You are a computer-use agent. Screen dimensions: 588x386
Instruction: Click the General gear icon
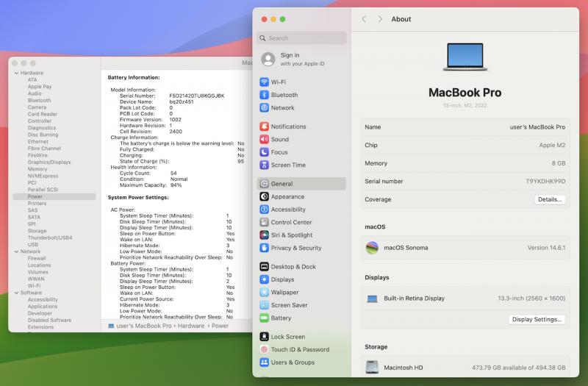pos(264,183)
